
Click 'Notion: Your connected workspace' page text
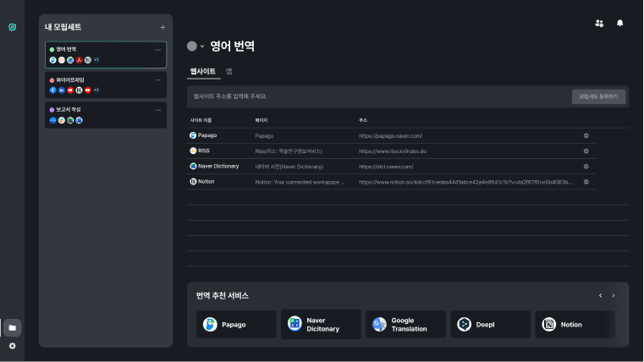click(x=300, y=182)
